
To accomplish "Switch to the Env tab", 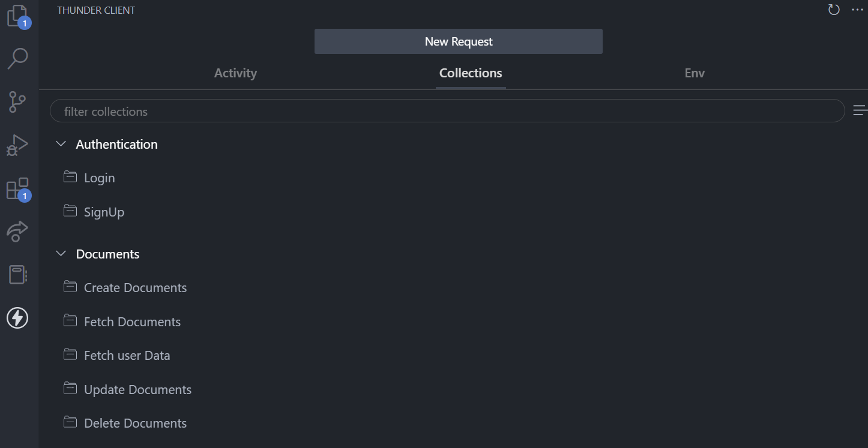I will click(x=695, y=73).
